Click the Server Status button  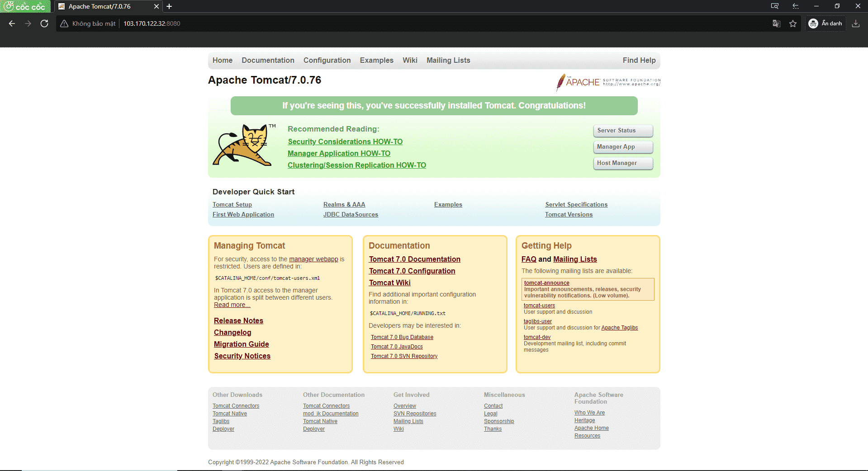[623, 131]
